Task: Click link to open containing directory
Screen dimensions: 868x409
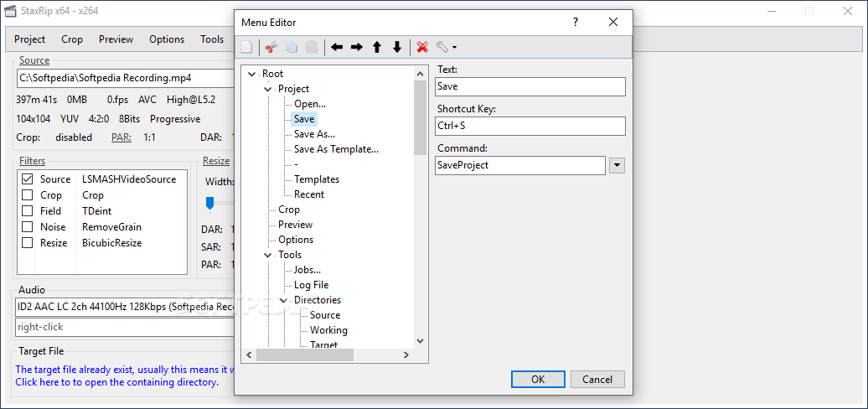Action: coord(116,382)
